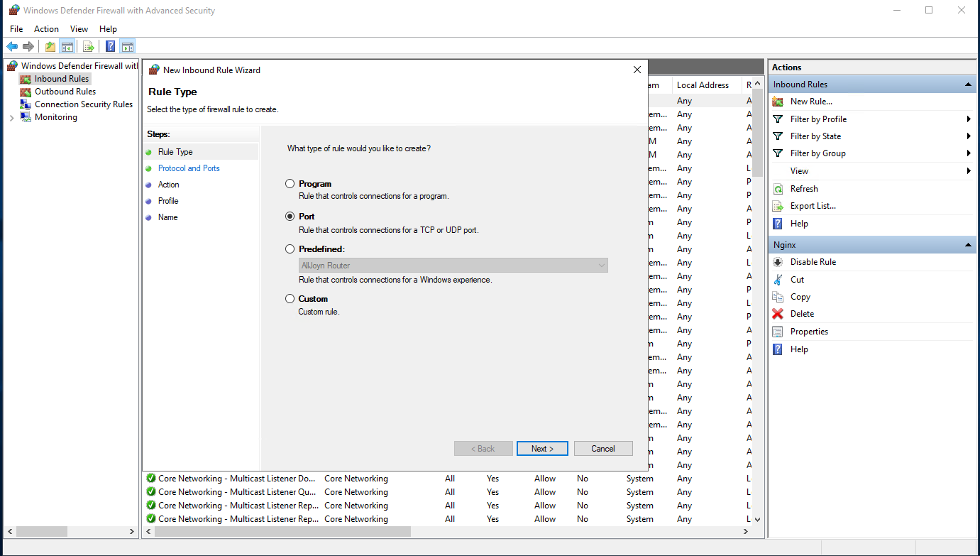Click the blue Back arrow in toolbar
This screenshot has width=980, height=556.
[12, 47]
